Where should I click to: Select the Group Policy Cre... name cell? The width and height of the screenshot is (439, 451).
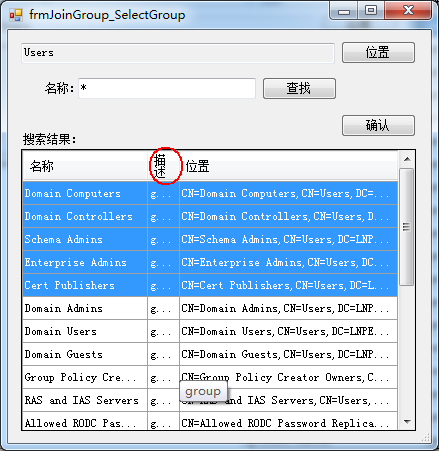[x=85, y=377]
